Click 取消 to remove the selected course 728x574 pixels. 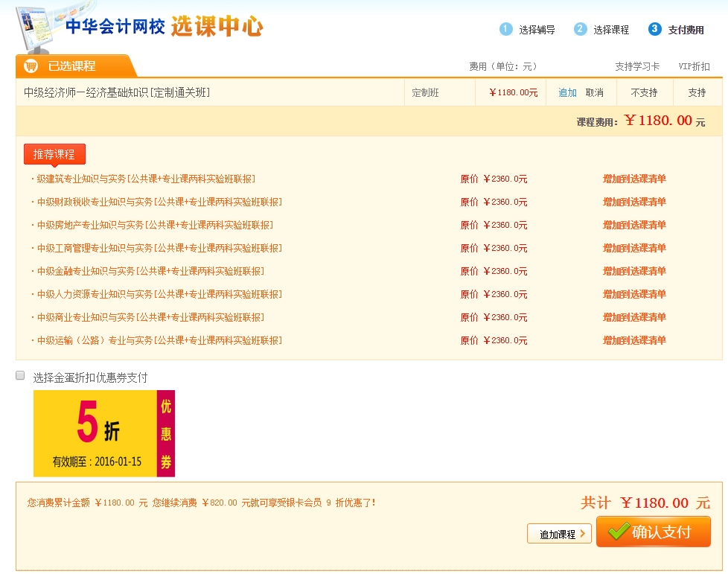click(x=594, y=93)
